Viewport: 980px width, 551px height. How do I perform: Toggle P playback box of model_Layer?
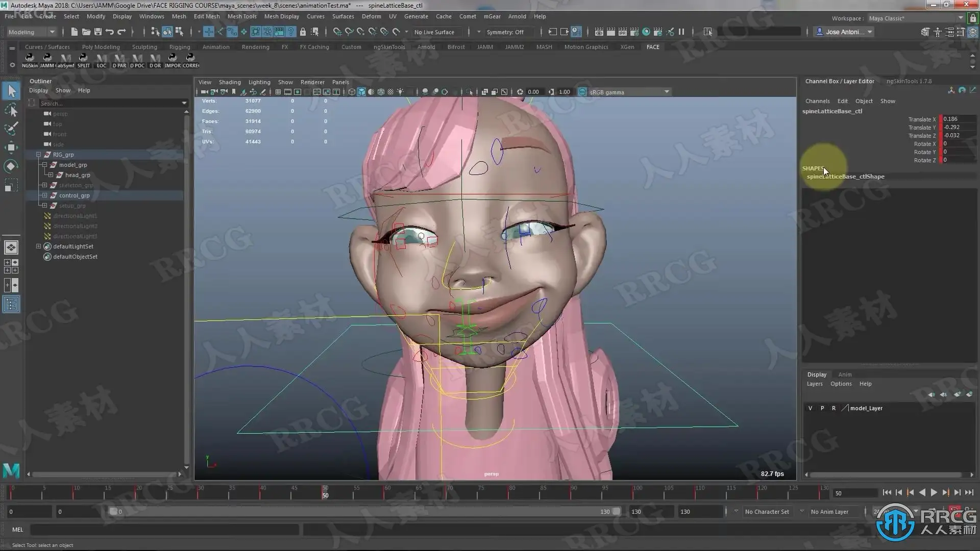click(822, 408)
